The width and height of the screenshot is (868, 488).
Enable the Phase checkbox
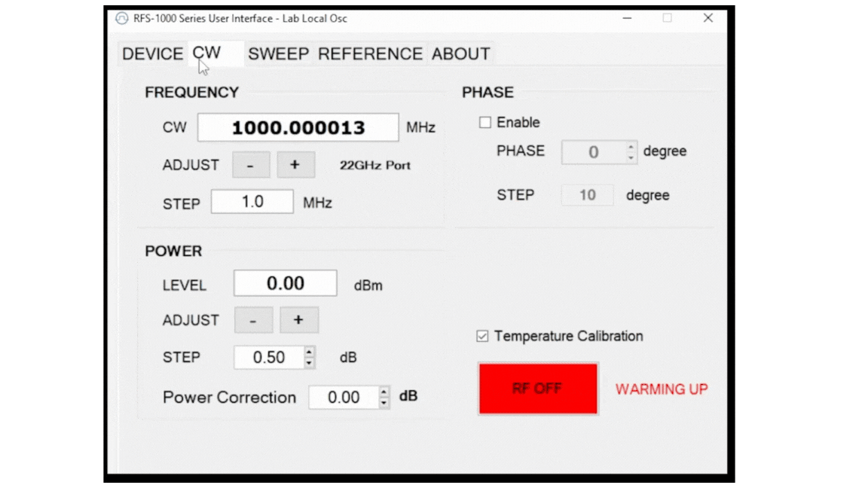[x=485, y=122]
